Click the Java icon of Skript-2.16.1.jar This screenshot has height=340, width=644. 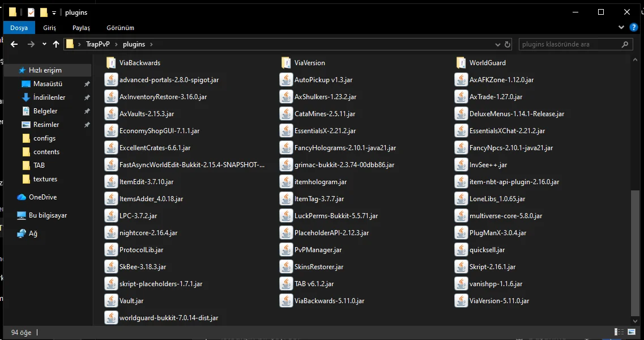tap(461, 266)
